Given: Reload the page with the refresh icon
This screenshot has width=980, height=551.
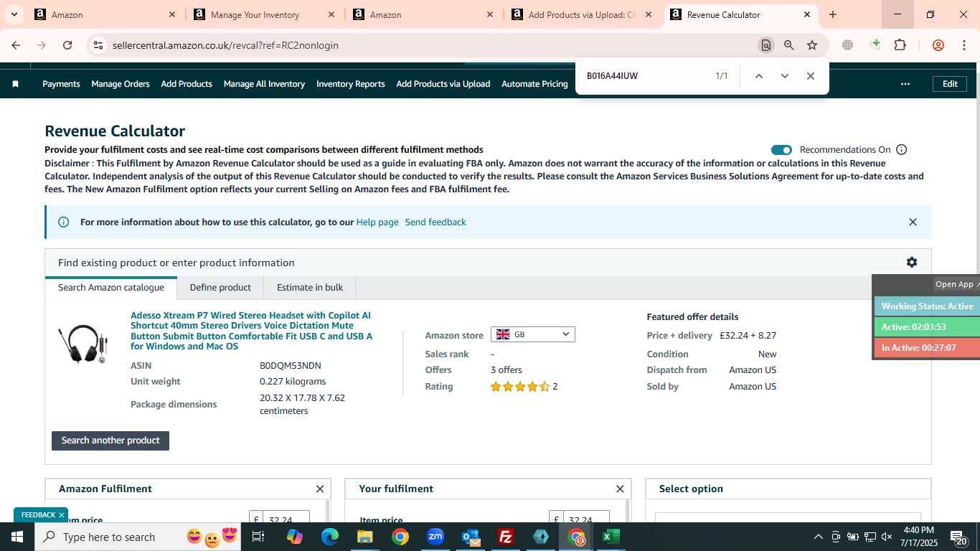Looking at the screenshot, I should pos(67,45).
